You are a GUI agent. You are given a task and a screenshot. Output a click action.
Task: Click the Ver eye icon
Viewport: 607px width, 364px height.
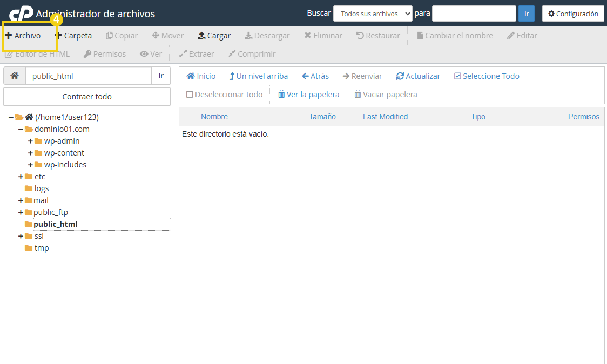click(144, 54)
